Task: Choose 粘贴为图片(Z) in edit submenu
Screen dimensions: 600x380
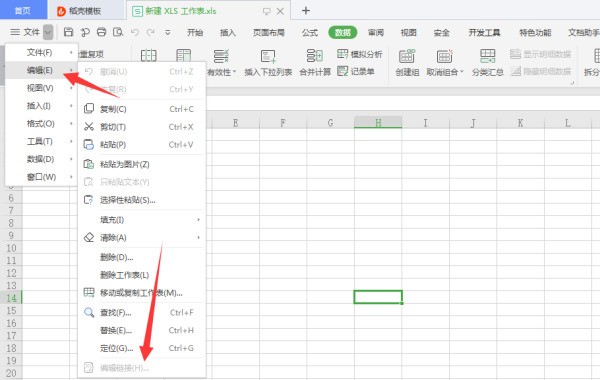Action: point(142,164)
